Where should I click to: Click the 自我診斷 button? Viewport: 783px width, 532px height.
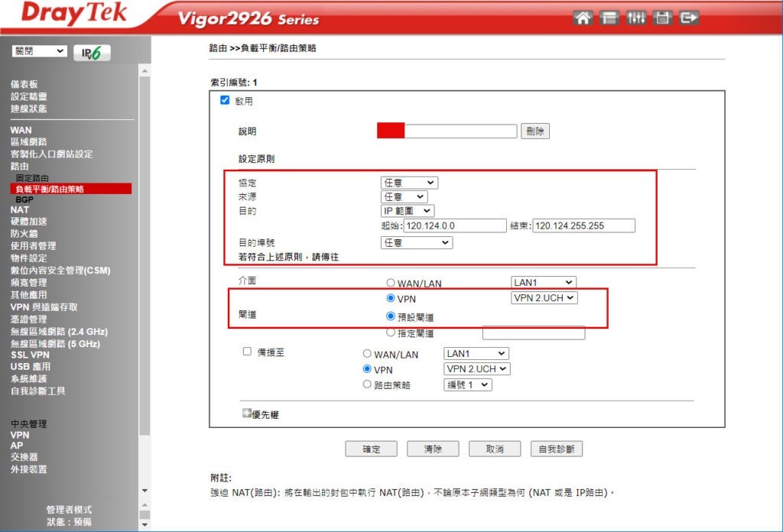tap(557, 449)
